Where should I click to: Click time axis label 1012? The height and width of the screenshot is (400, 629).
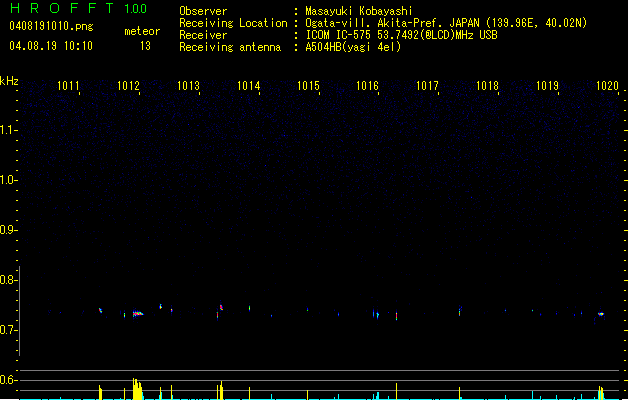point(128,86)
